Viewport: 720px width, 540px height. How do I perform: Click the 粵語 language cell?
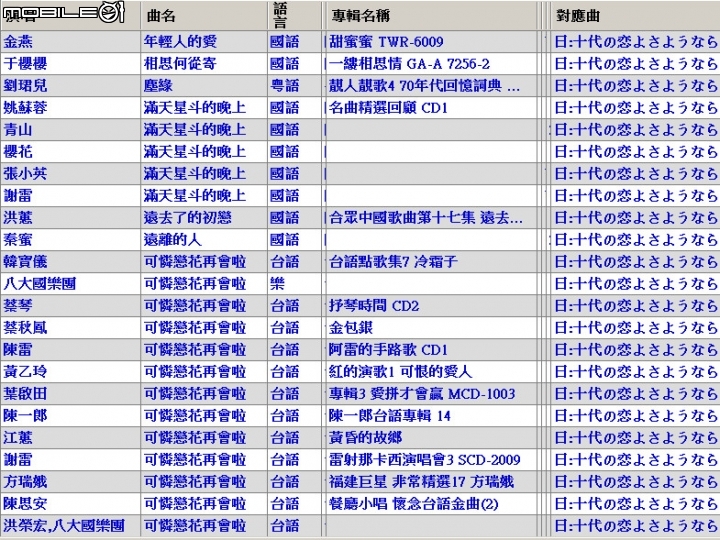[285, 86]
